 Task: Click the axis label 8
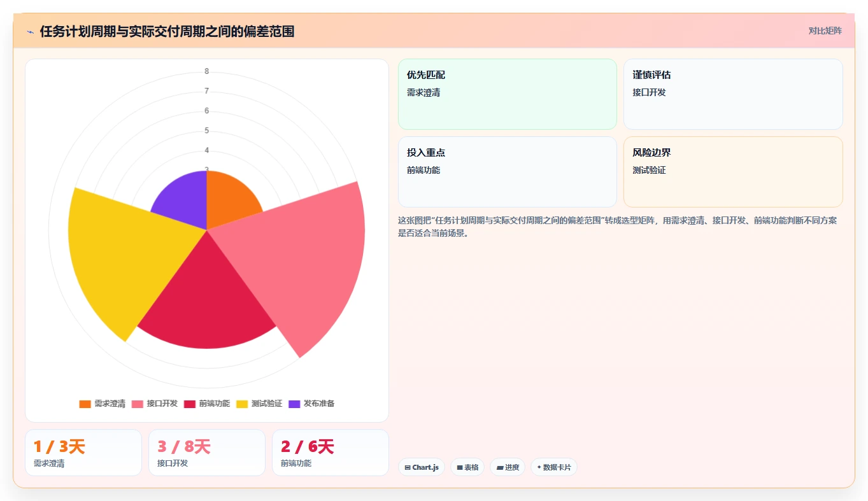tap(206, 71)
